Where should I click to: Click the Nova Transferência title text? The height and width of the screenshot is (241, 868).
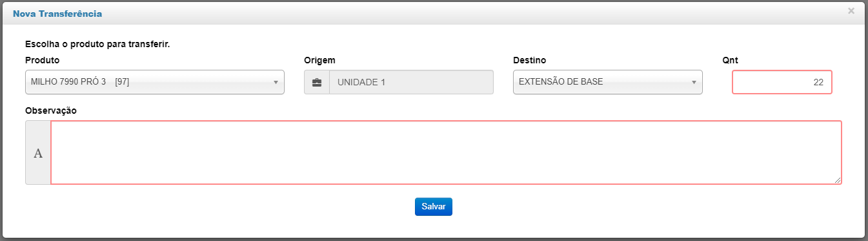pyautogui.click(x=57, y=13)
